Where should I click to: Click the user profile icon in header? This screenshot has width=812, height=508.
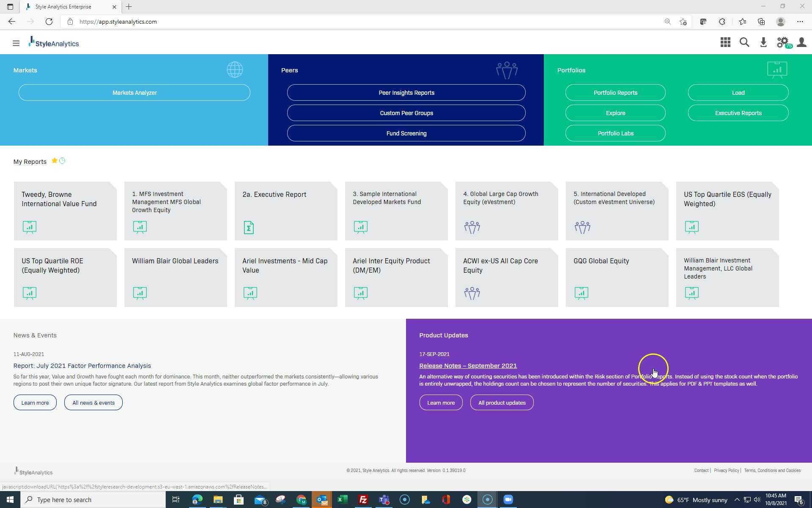[801, 42]
